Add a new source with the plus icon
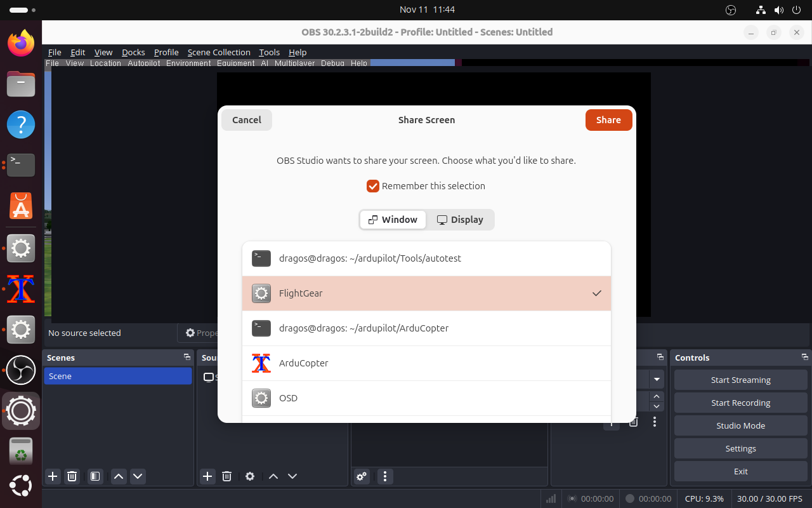Image resolution: width=812 pixels, height=508 pixels. tap(207, 476)
